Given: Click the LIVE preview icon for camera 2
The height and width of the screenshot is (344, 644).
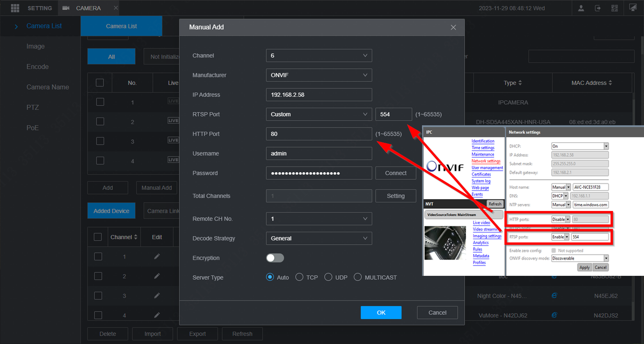Looking at the screenshot, I should [173, 121].
